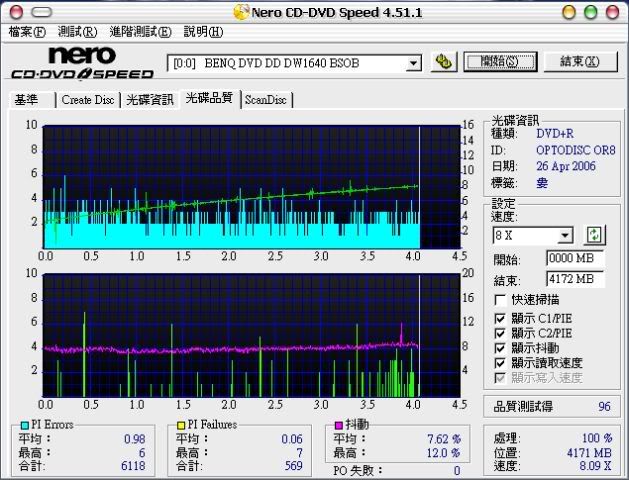This screenshot has height=480, width=629.
Task: Click the 結束(X) exit button
Action: click(x=580, y=62)
